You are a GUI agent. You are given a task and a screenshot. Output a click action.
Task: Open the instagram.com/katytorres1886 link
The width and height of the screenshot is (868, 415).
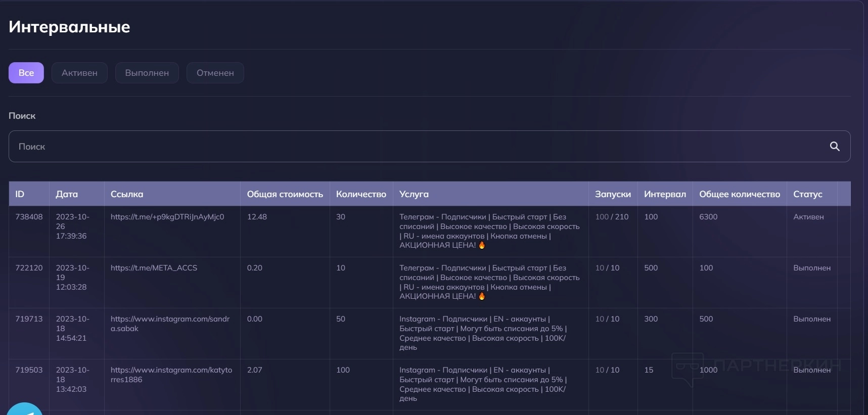pos(171,375)
